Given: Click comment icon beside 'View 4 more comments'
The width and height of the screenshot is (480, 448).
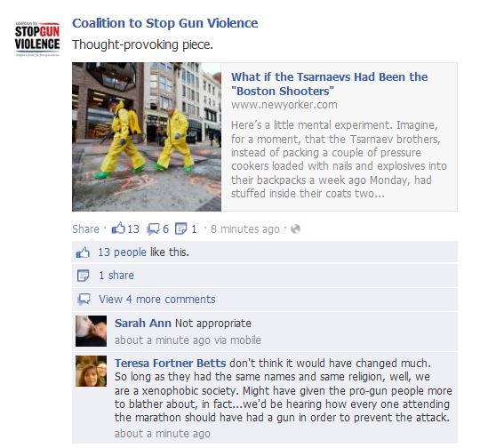Looking at the screenshot, I should pos(84,300).
